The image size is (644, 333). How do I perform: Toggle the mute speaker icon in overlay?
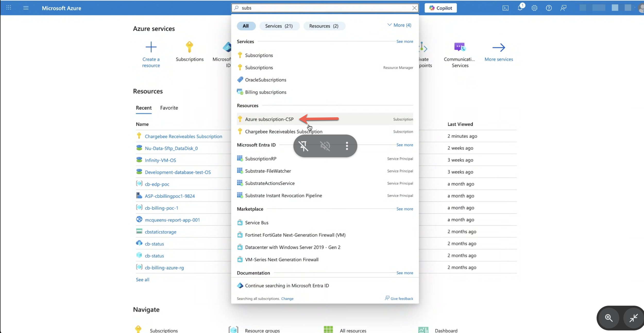click(325, 146)
